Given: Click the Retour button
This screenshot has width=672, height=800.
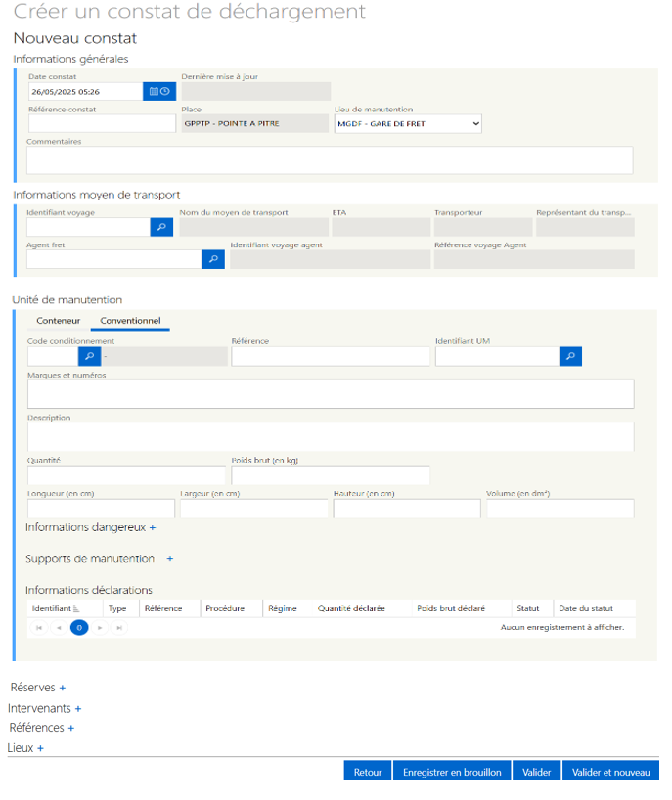Looking at the screenshot, I should [x=368, y=772].
